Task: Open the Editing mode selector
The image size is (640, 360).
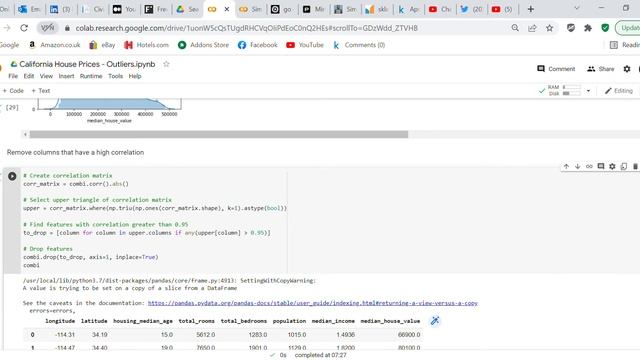Action: [619, 91]
